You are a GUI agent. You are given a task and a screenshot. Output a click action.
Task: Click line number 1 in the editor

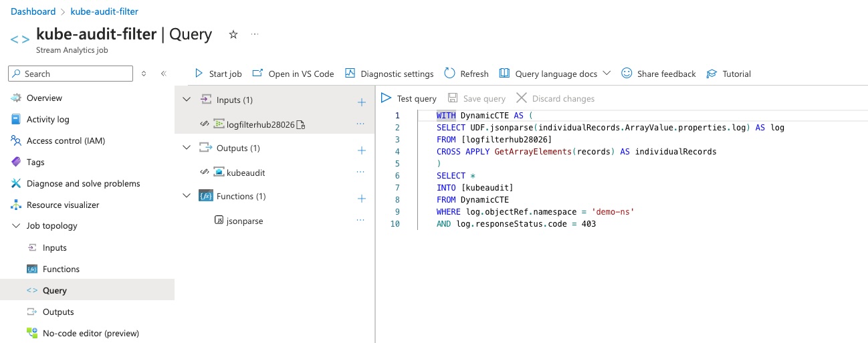tap(397, 115)
